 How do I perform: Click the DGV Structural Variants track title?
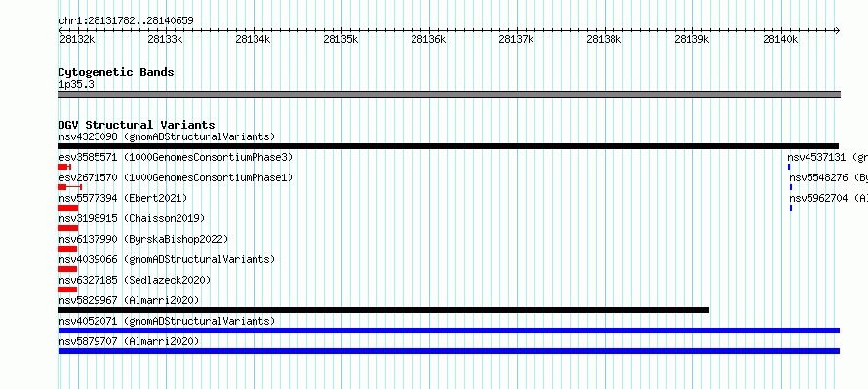tap(137, 125)
